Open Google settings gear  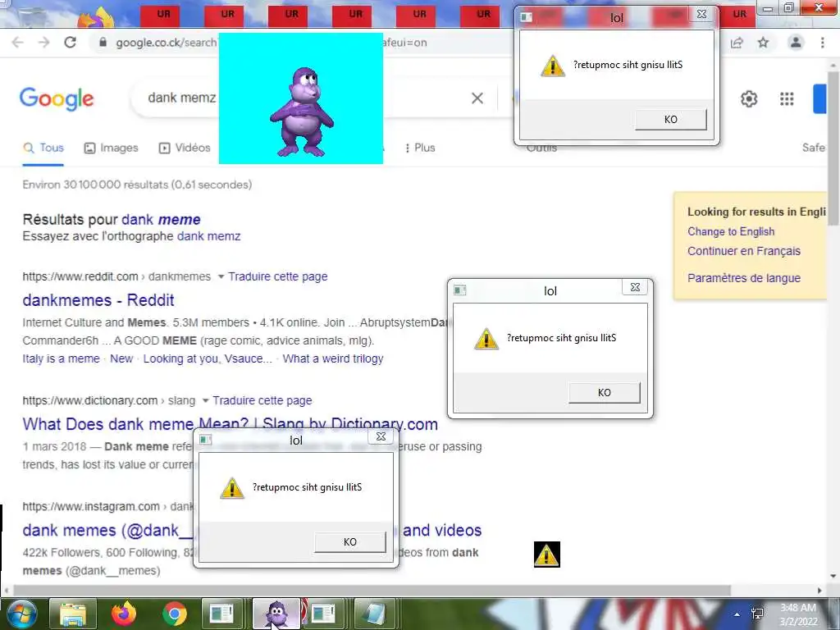[x=749, y=98]
